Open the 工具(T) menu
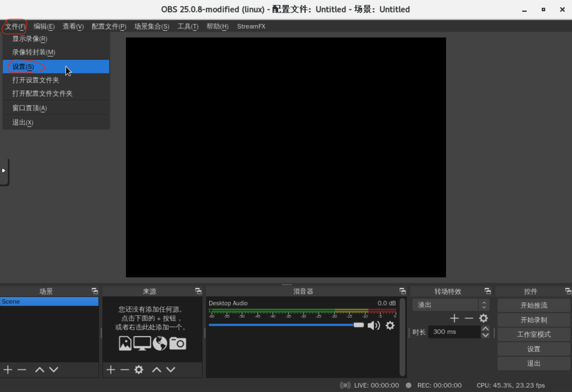The height and width of the screenshot is (392, 572). pos(188,27)
